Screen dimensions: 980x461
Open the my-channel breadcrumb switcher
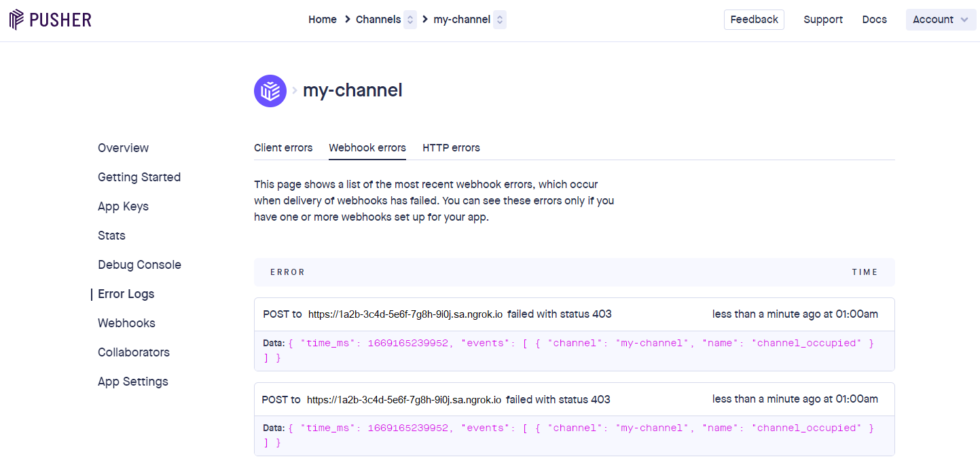pos(499,20)
